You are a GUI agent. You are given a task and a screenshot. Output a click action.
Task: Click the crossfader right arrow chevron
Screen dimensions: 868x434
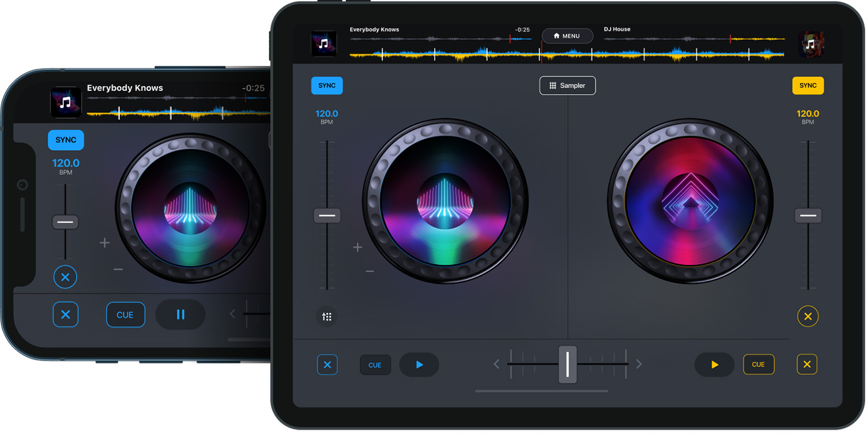point(639,364)
